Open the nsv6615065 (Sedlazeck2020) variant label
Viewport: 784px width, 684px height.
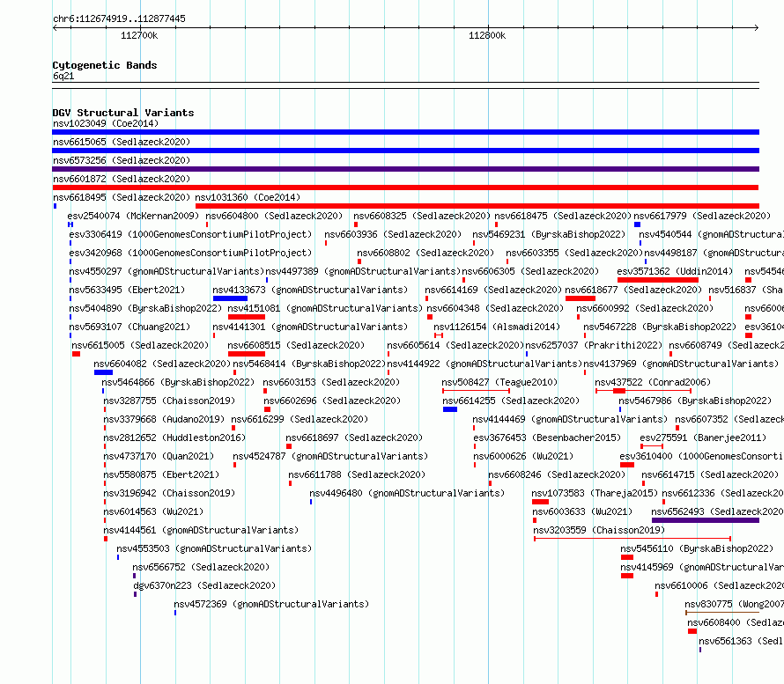pos(122,142)
